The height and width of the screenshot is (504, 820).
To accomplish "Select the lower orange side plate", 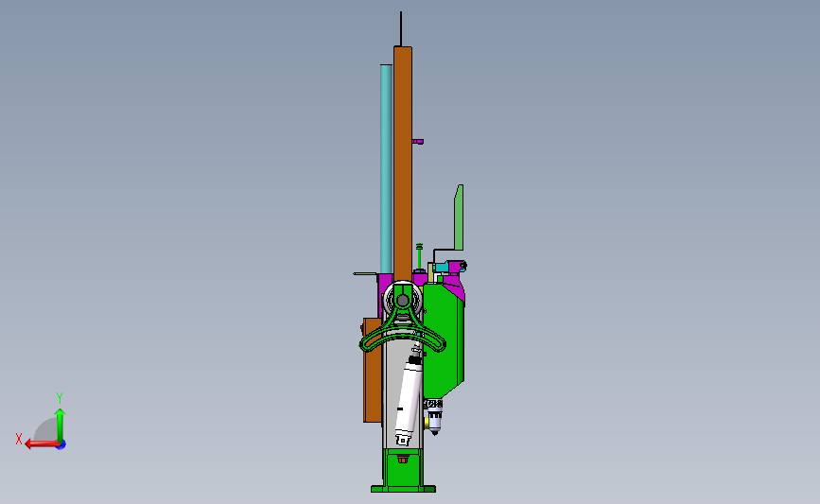I will coord(372,370).
